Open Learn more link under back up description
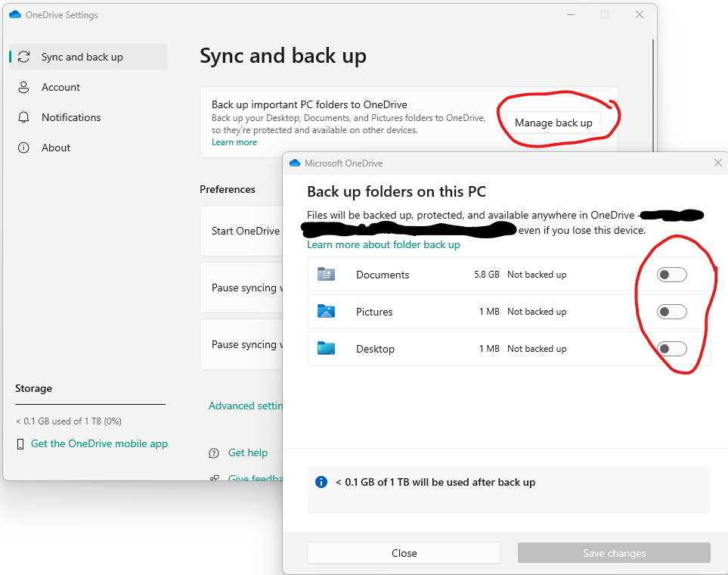This screenshot has width=728, height=575. (234, 142)
